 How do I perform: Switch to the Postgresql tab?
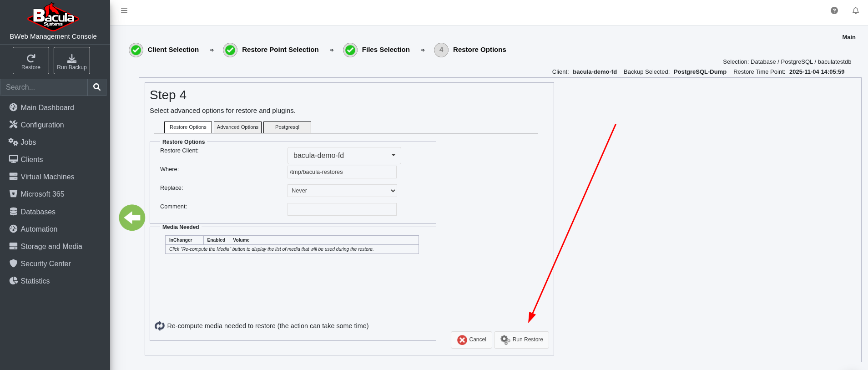coord(287,127)
